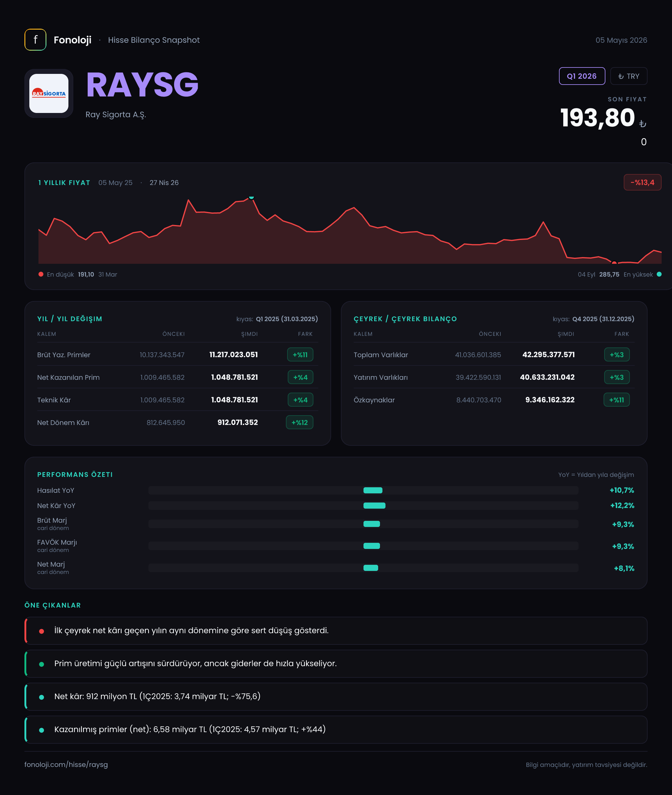The height and width of the screenshot is (795, 672).
Task: Click the previous value 8.440.703.470
Action: [x=479, y=400]
